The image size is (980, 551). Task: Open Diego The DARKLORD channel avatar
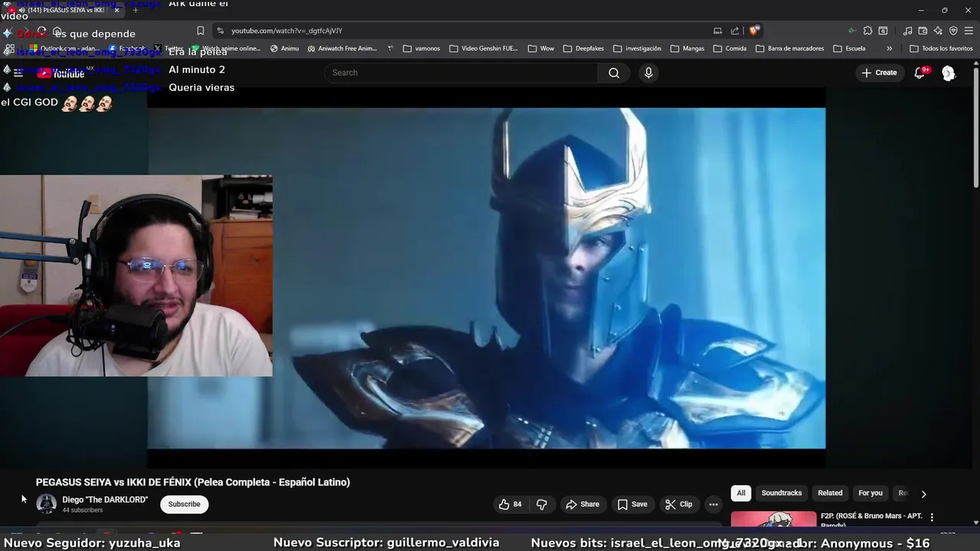[47, 504]
